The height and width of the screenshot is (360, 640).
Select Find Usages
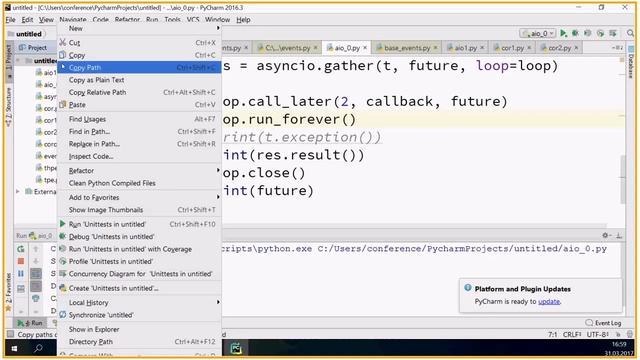coord(139,119)
